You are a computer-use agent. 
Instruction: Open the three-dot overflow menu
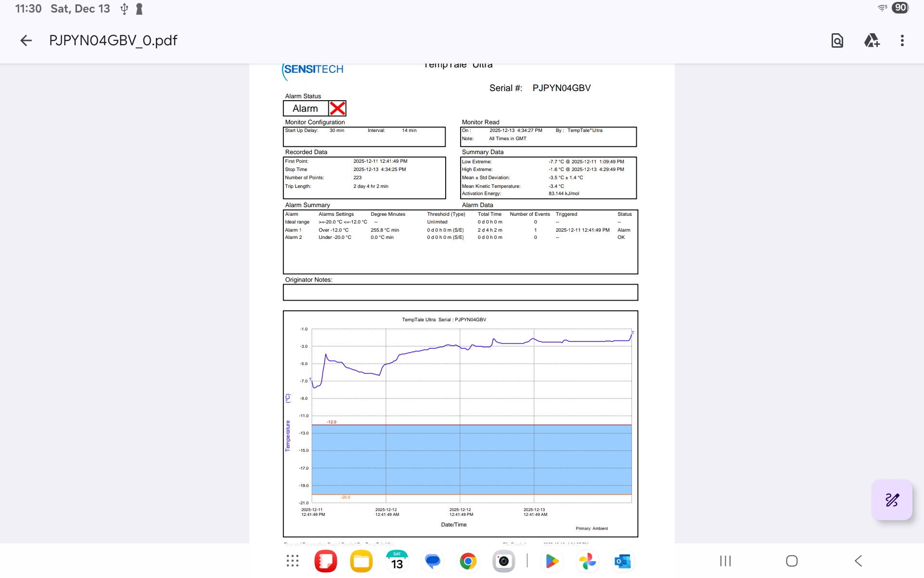click(902, 40)
